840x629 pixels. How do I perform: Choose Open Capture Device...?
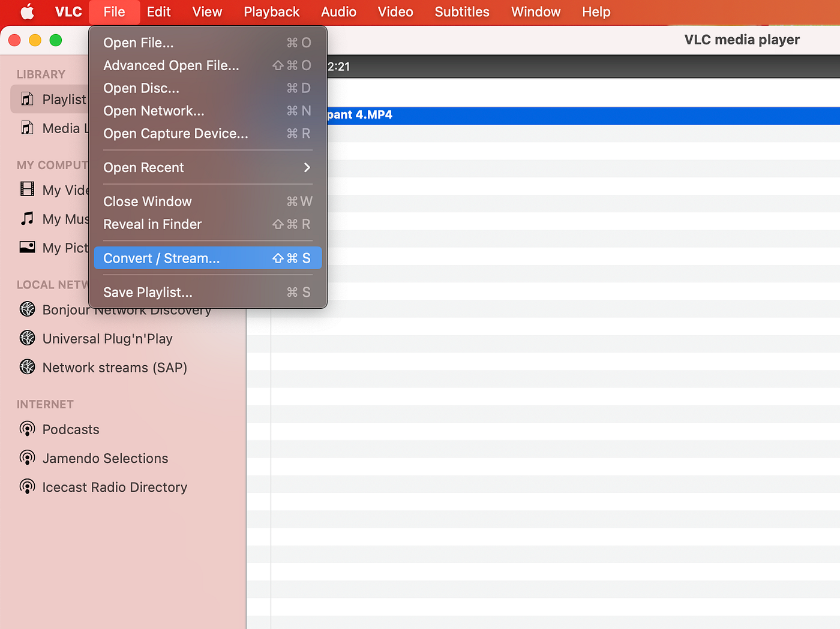pyautogui.click(x=208, y=134)
